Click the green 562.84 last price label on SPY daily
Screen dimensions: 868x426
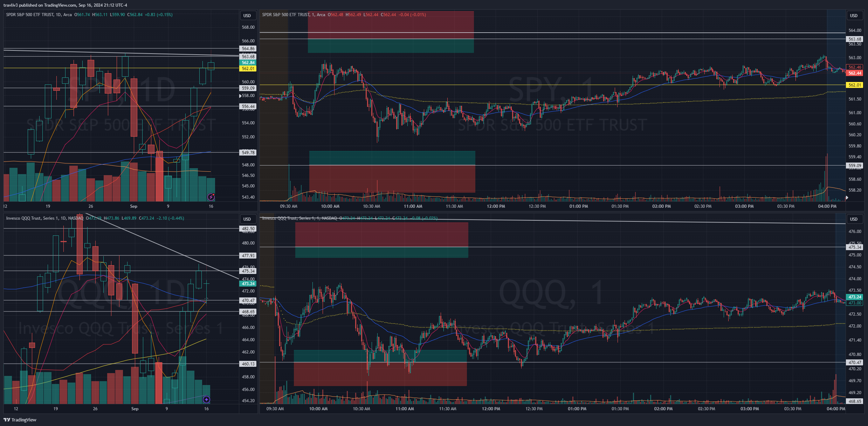248,63
